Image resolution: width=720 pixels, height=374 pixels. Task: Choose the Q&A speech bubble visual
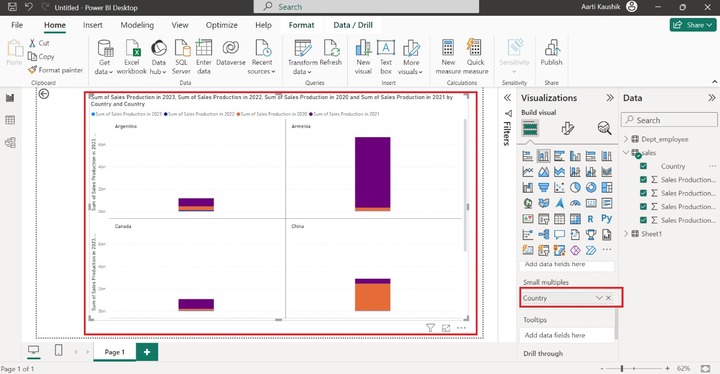coord(559,235)
